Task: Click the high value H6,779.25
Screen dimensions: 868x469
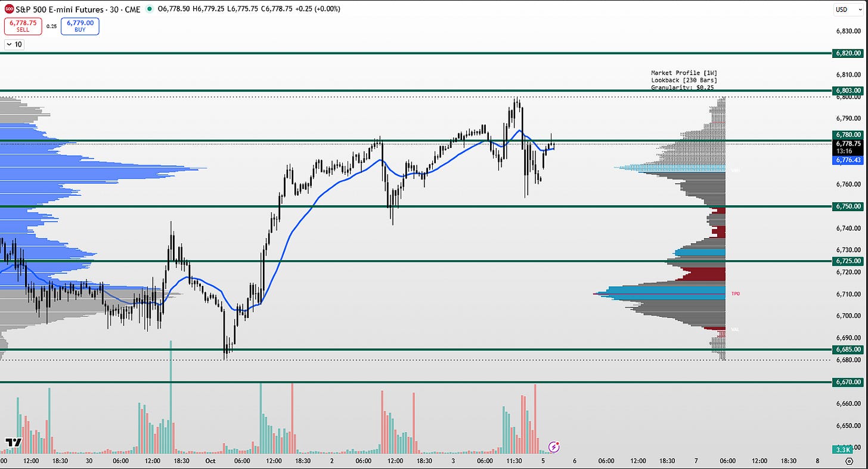Action: (x=210, y=10)
